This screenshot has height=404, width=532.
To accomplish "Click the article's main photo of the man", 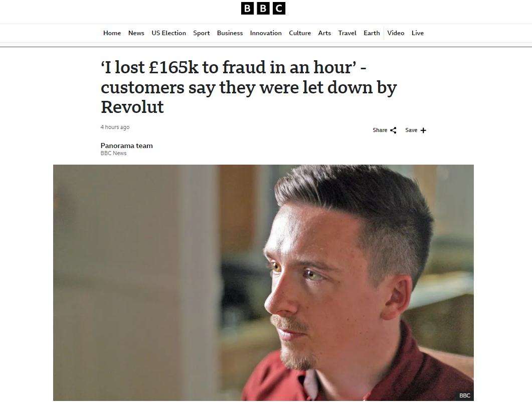I will pos(263,283).
